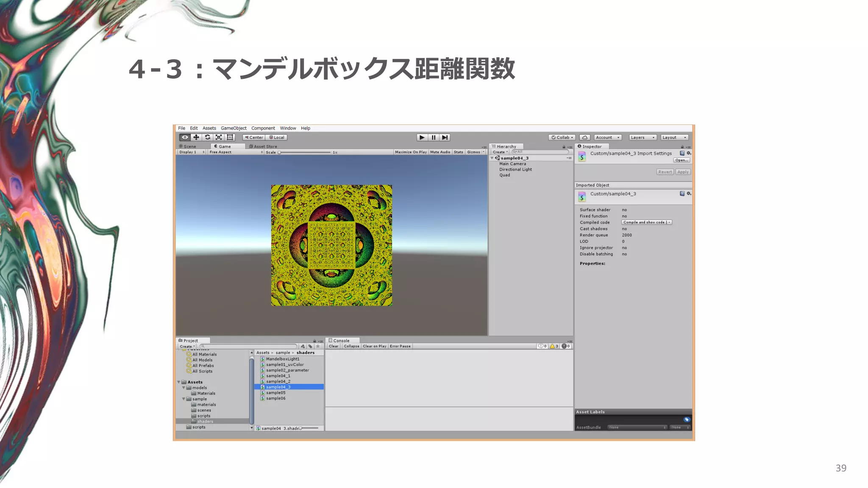Click the Step frame button
The height and width of the screenshot is (488, 868).
point(445,137)
